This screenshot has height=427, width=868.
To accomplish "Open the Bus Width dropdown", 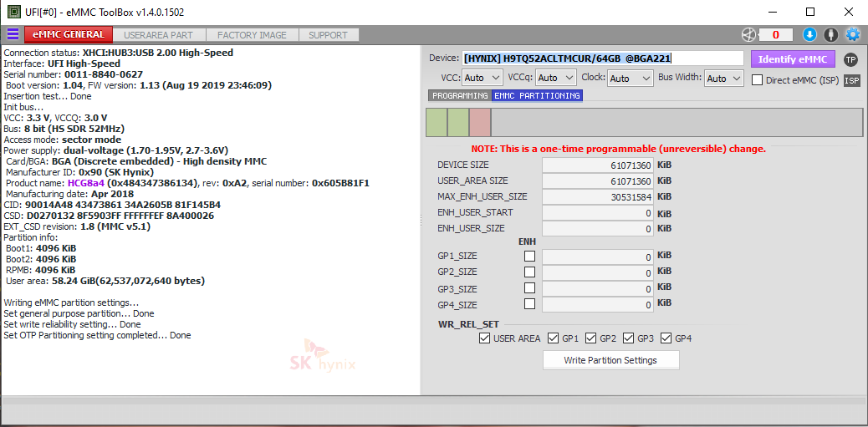I will (x=724, y=78).
